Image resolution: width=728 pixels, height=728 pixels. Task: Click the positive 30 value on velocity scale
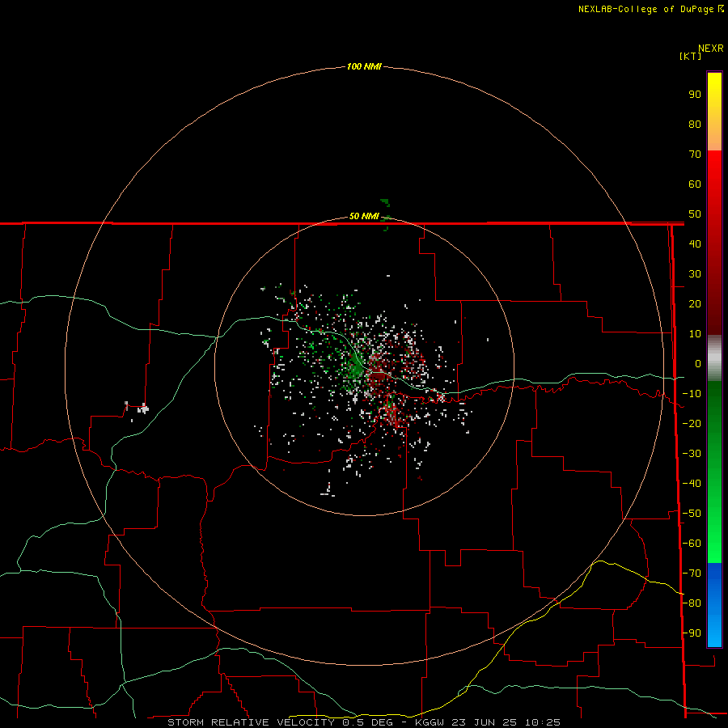[x=695, y=274]
